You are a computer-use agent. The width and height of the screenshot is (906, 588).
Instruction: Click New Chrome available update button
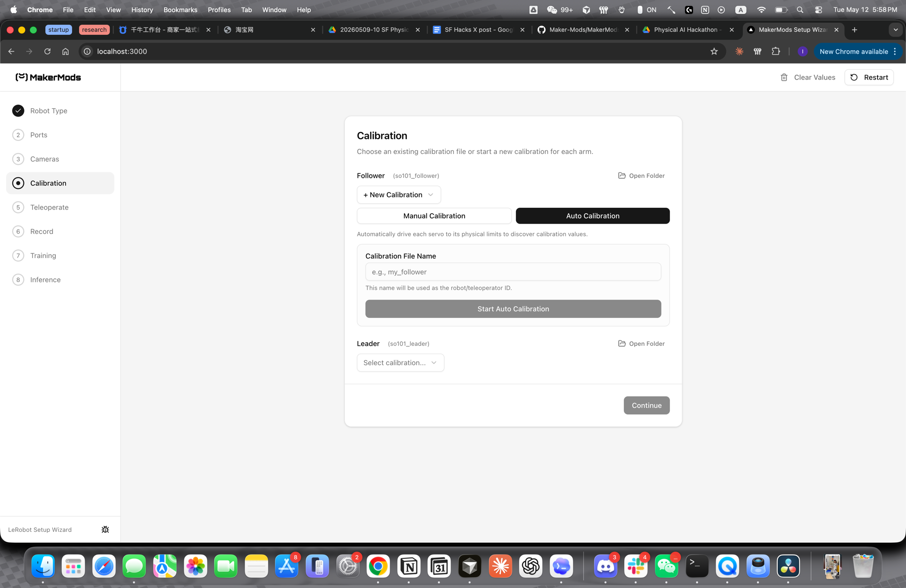pyautogui.click(x=853, y=52)
